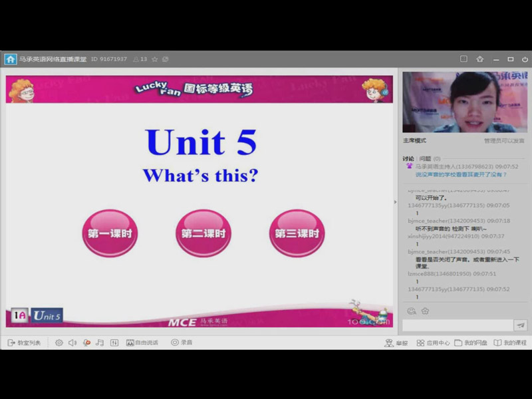
Task: Open the audio mixer icon
Action: point(114,342)
